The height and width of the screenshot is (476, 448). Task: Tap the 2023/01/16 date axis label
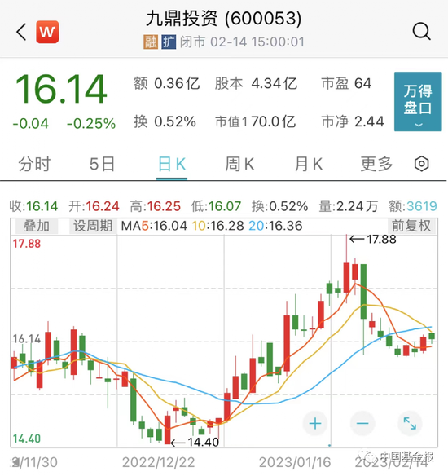(295, 463)
